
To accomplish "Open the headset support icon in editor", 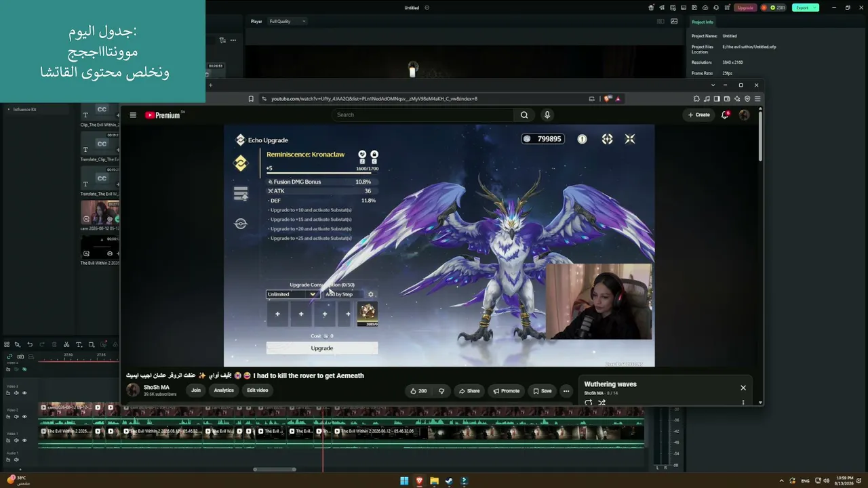I will [x=717, y=8].
